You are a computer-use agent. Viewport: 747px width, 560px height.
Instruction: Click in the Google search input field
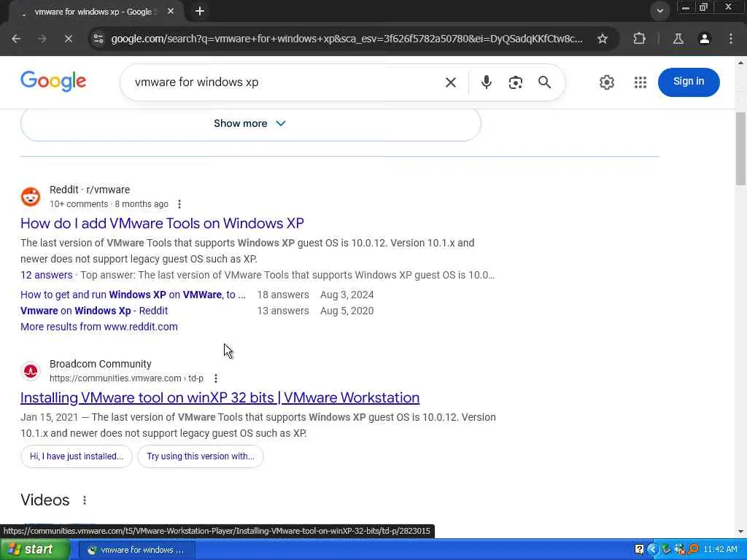point(286,82)
